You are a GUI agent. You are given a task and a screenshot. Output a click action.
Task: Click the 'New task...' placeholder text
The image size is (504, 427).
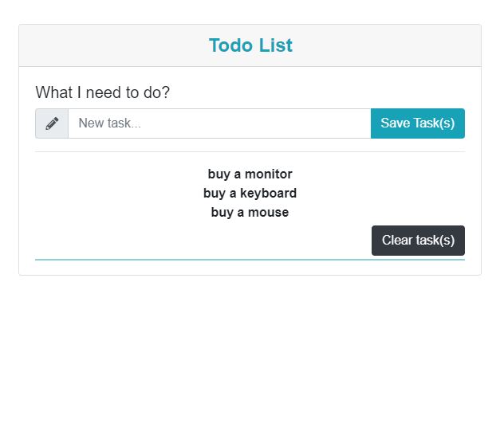tap(109, 123)
